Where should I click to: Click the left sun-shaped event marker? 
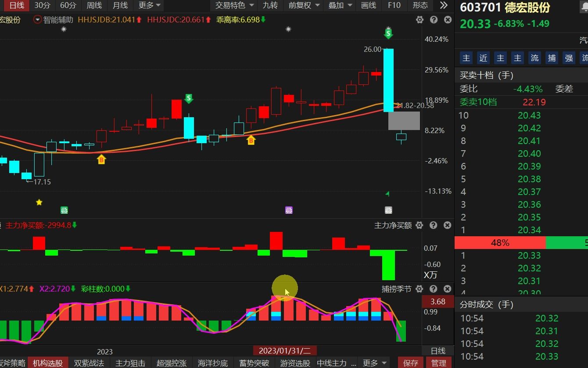pyautogui.click(x=64, y=29)
